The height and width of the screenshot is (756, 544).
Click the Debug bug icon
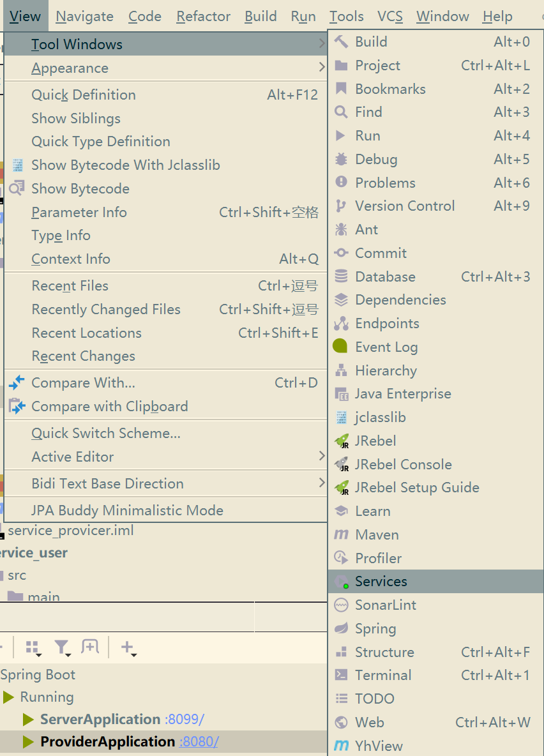tap(341, 159)
